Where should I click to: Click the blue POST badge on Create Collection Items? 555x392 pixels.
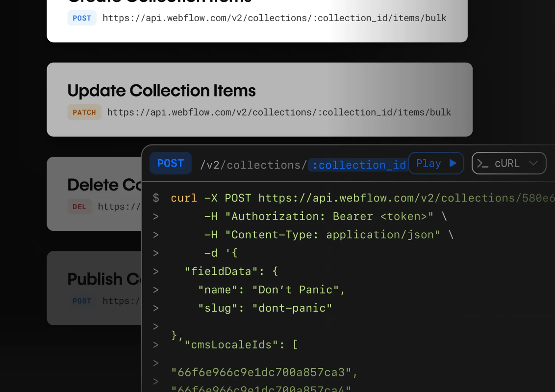click(82, 18)
